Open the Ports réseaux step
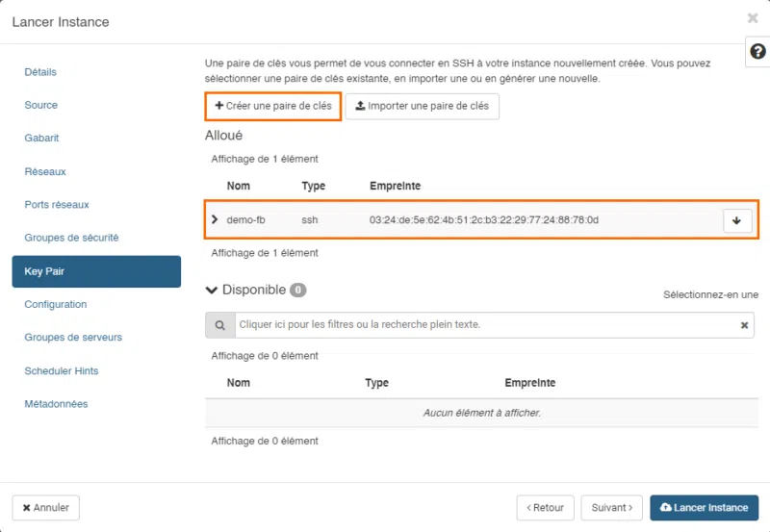This screenshot has width=770, height=532. pos(57,205)
